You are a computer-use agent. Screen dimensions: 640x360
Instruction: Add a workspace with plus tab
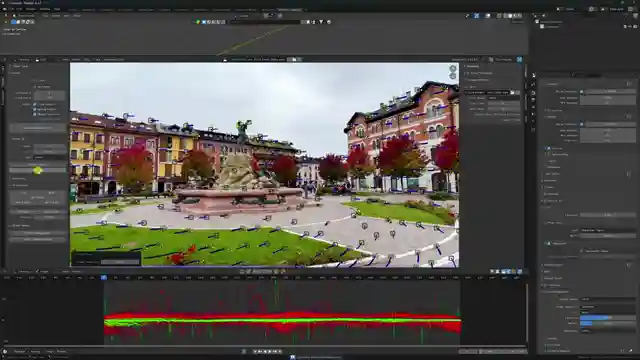[x=306, y=9]
